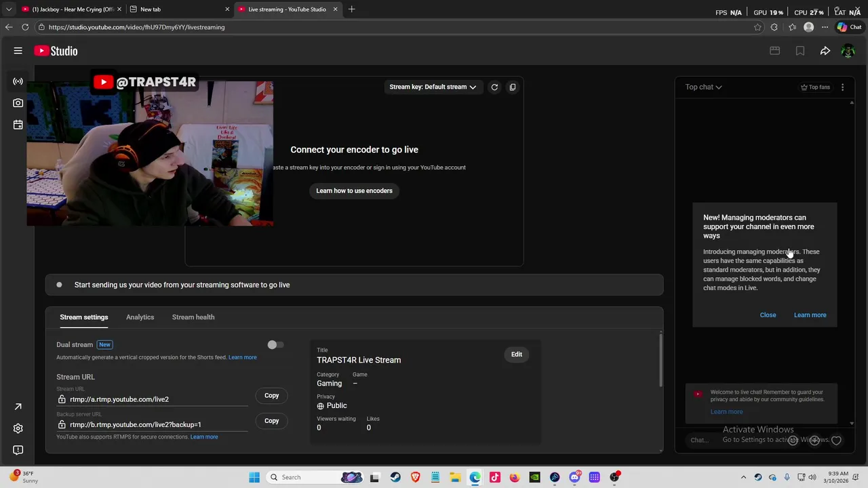Image resolution: width=868 pixels, height=488 pixels.
Task: Open Steam from the taskbar
Action: coord(395,477)
